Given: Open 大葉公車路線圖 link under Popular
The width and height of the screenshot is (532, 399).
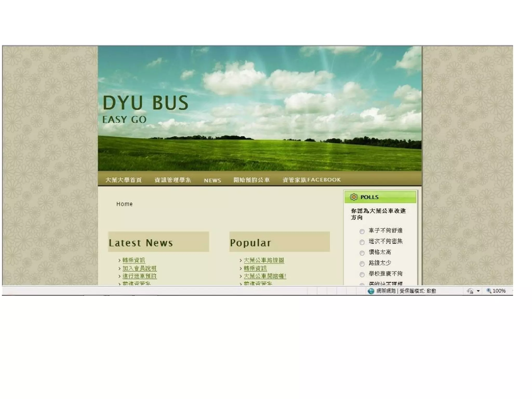Looking at the screenshot, I should (264, 260).
